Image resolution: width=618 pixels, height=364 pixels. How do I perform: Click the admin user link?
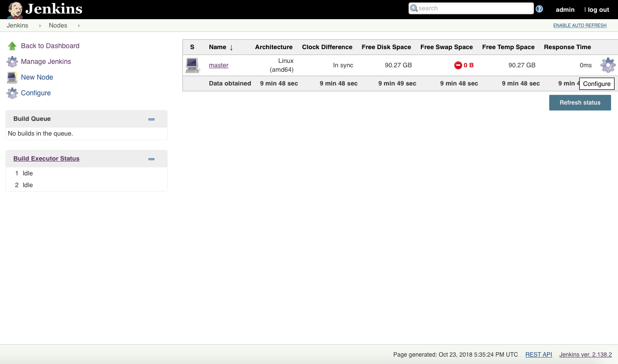pos(565,9)
